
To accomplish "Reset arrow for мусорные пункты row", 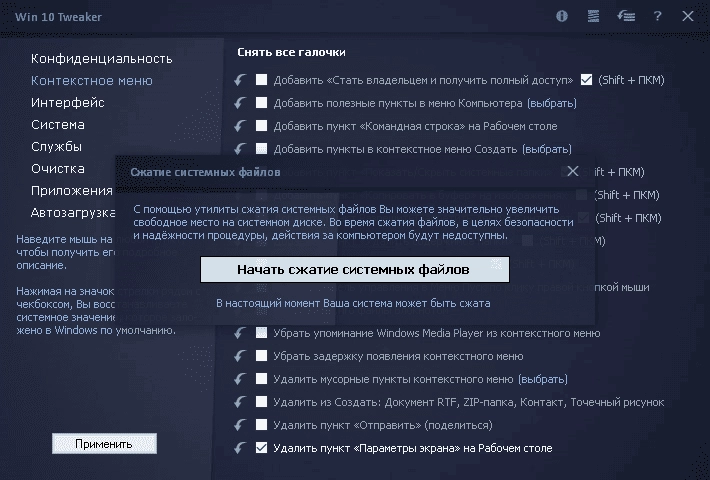I will click(240, 379).
